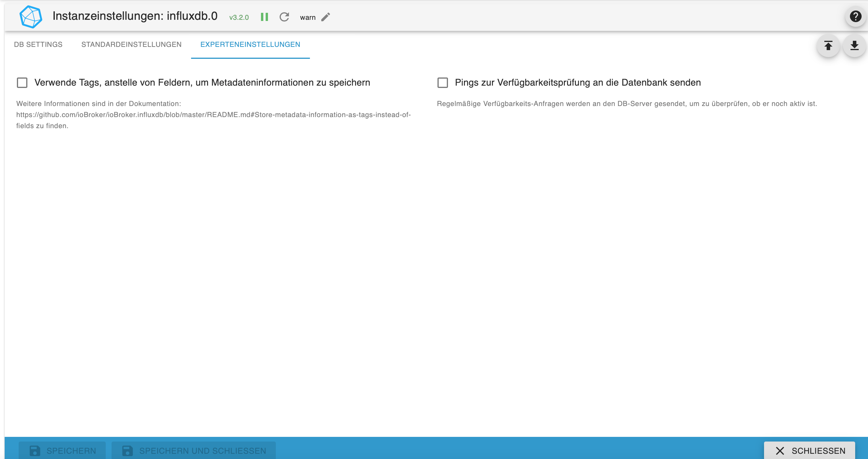Click the warn log level text
Viewport: 868px width, 459px height.
point(308,17)
